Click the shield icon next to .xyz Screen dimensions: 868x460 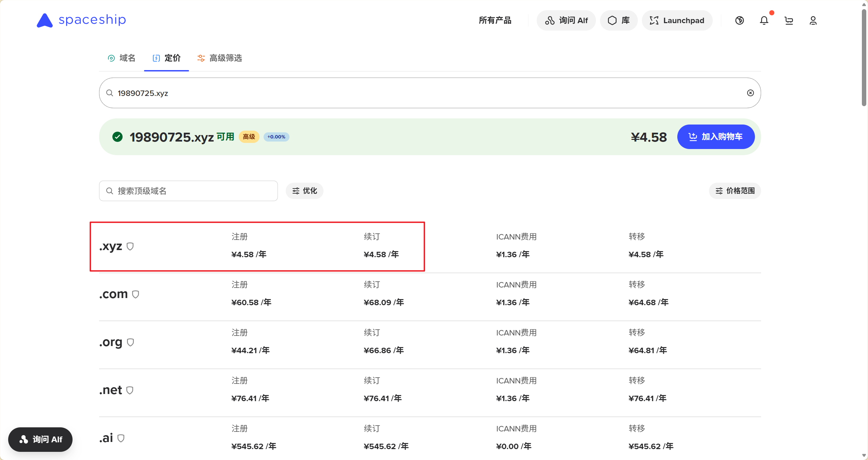[x=130, y=246]
